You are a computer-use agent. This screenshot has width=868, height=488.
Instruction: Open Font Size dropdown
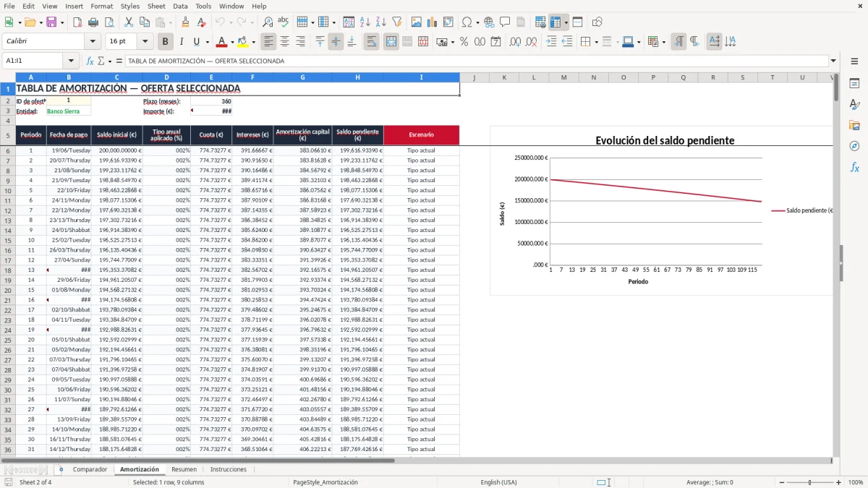click(x=145, y=42)
